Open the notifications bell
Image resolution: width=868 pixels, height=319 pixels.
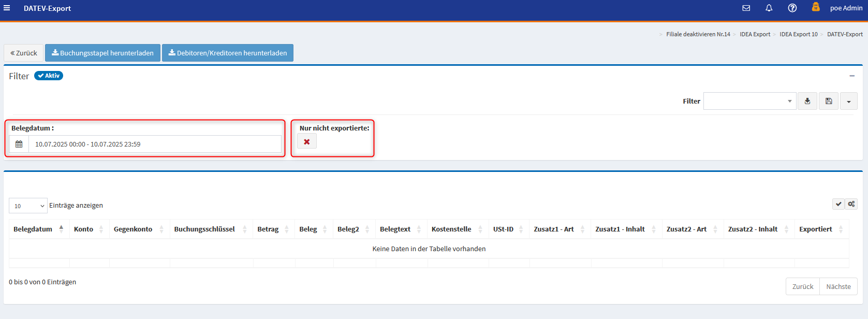tap(769, 8)
